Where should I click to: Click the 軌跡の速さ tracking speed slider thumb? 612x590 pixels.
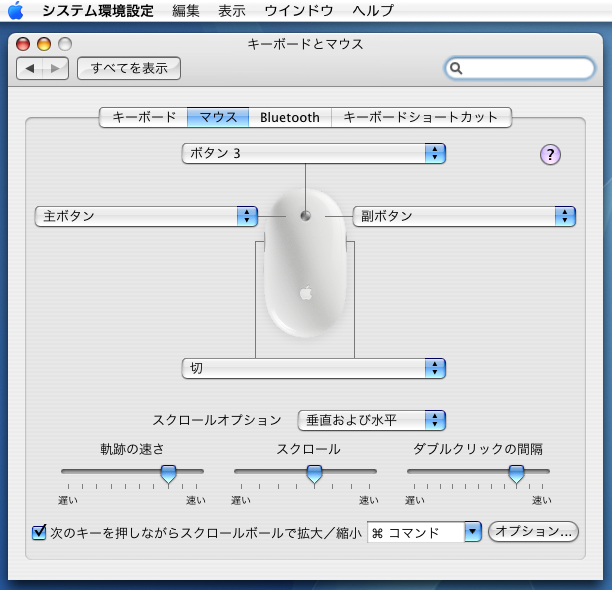[169, 474]
